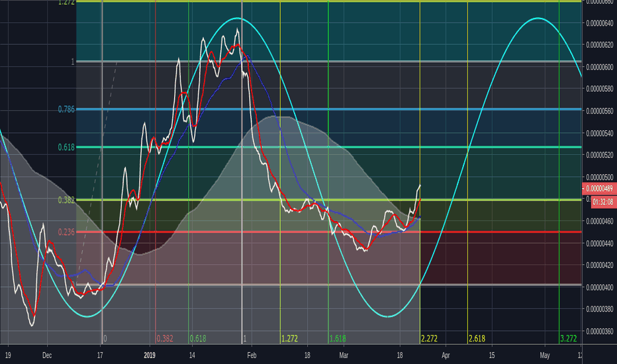
Task: Select the 0.786 Fibonacci retracement level label
Action: click(x=66, y=109)
